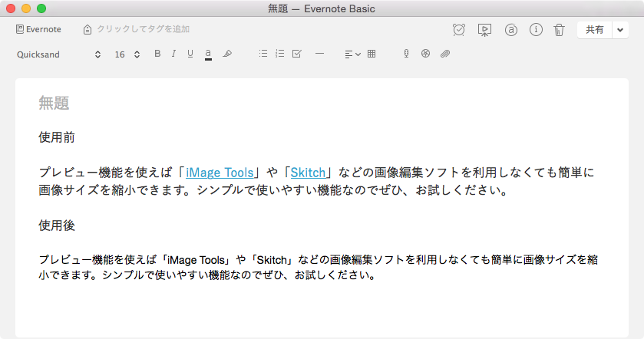Image resolution: width=644 pixels, height=339 pixels.
Task: Click plain text paragraph under 使用後
Action: [x=318, y=267]
